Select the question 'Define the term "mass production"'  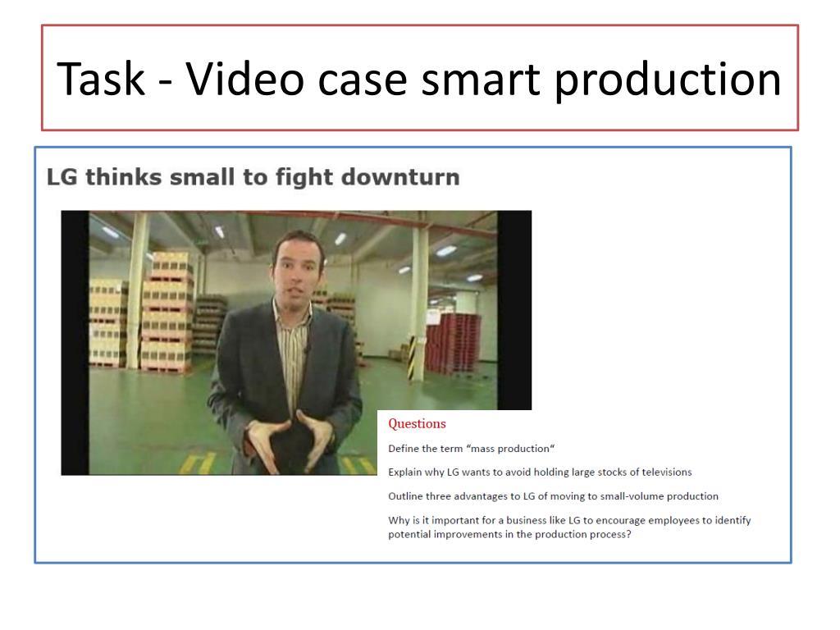tap(472, 449)
